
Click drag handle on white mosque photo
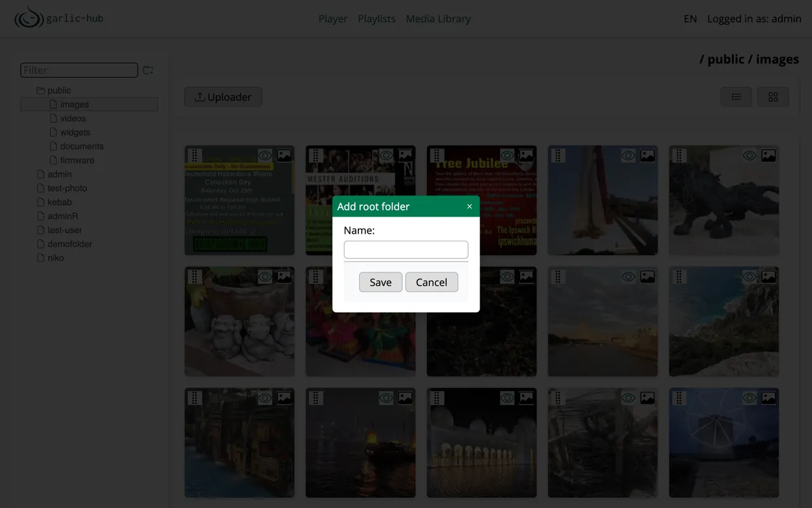click(x=437, y=398)
